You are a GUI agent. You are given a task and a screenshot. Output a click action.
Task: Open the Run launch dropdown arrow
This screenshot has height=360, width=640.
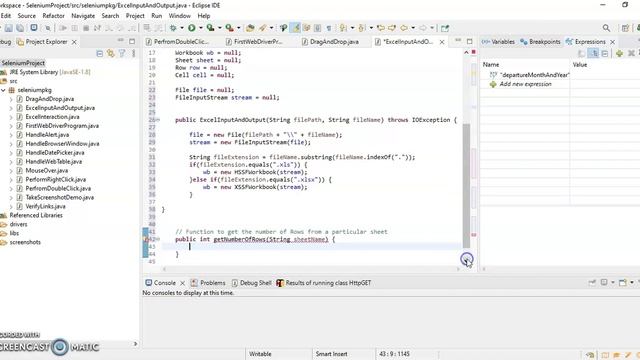point(200,28)
